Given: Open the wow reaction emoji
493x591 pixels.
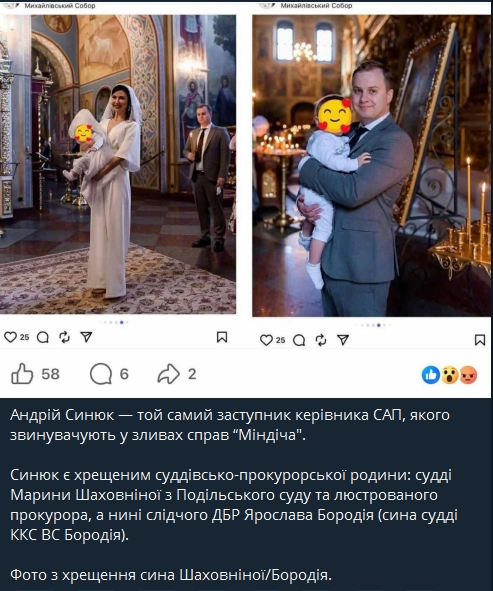Looking at the screenshot, I should click(450, 375).
